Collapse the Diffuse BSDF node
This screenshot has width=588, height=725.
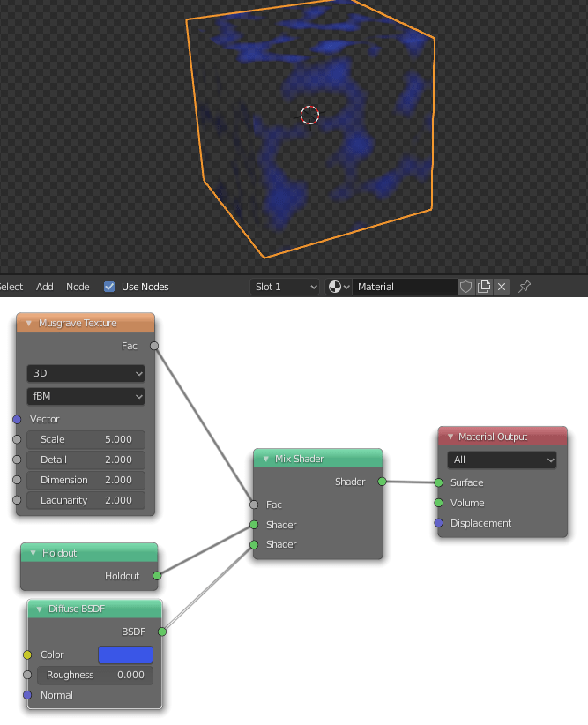pyautogui.click(x=40, y=609)
